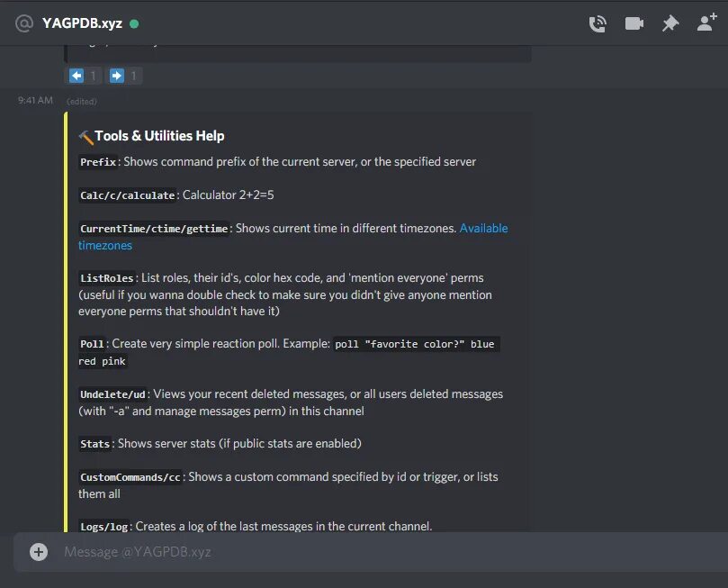Start a video call
The width and height of the screenshot is (728, 588).
634,23
